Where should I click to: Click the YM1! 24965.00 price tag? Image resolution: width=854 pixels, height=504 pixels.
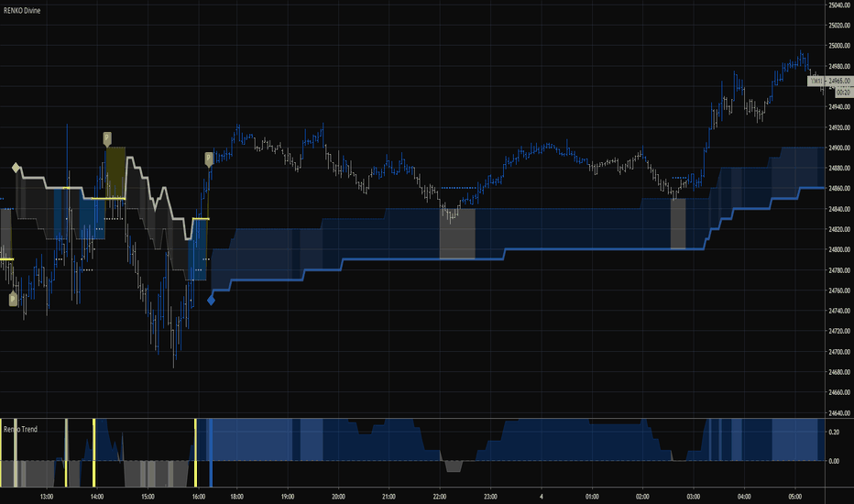point(829,81)
